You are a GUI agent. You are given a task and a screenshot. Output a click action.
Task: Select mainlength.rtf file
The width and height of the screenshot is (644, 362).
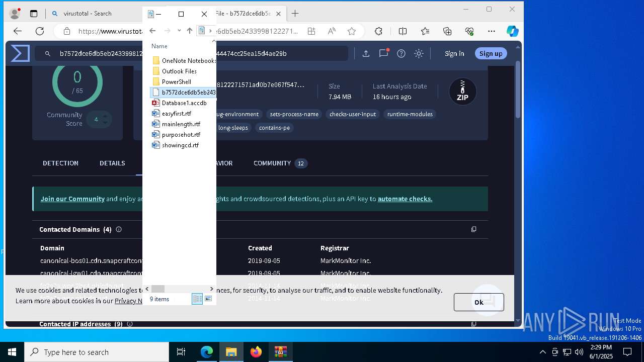click(x=176, y=124)
